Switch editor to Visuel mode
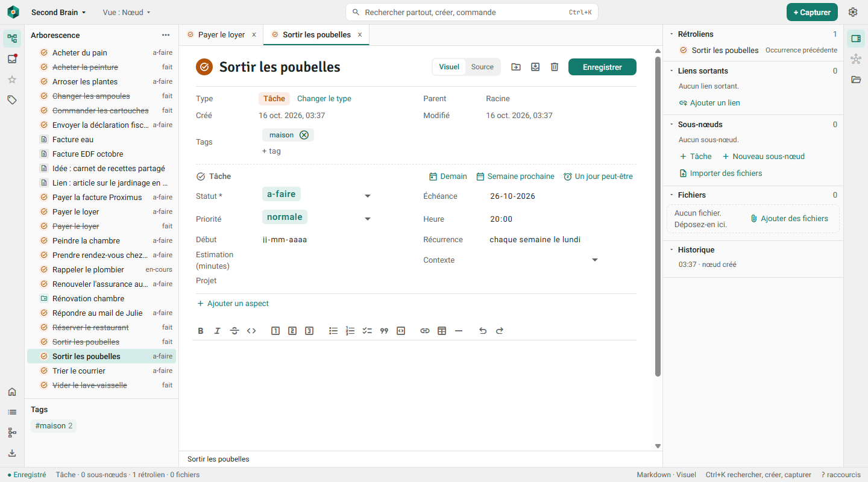 (449, 67)
